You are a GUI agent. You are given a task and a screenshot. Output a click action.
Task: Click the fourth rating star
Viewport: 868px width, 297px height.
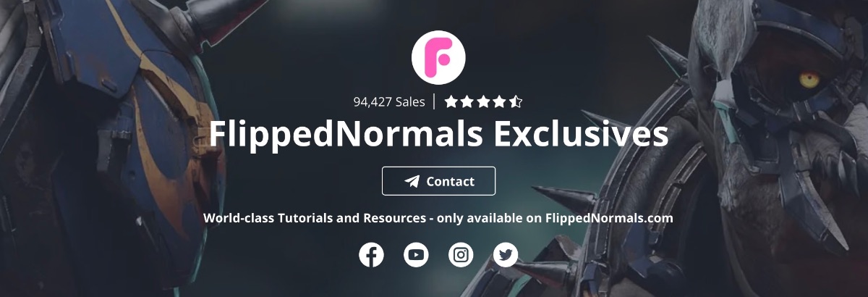(x=499, y=101)
